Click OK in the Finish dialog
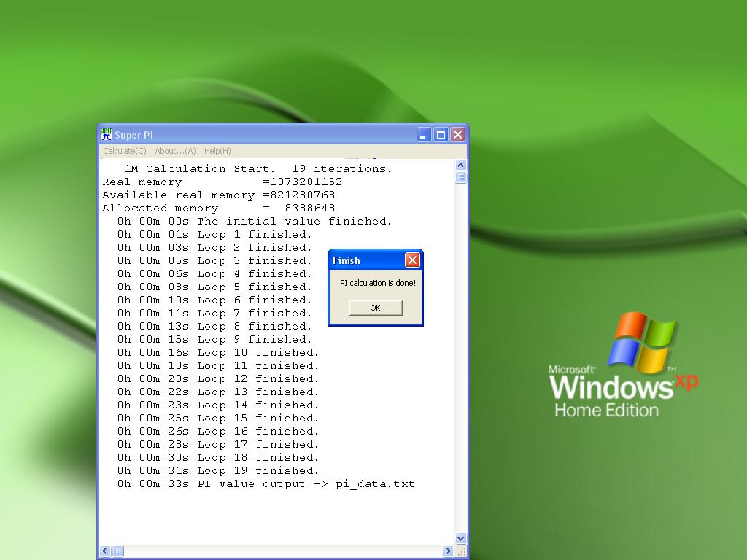Screen dimensions: 747x560 (x=376, y=308)
